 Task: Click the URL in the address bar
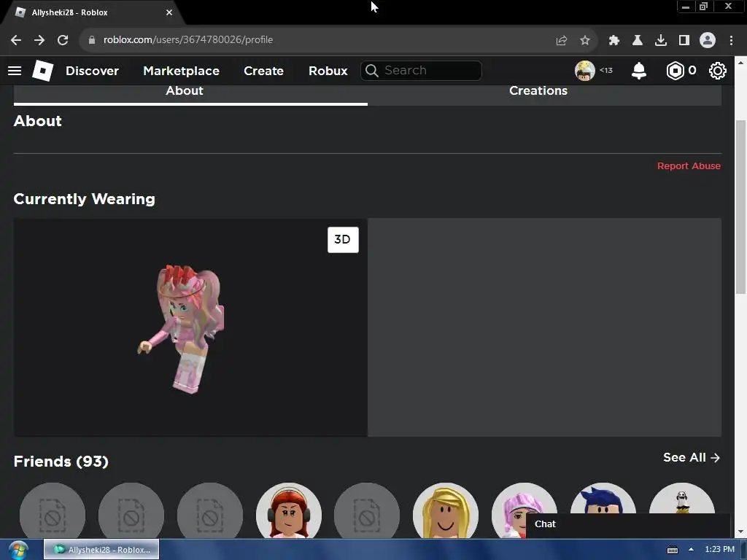pyautogui.click(x=188, y=40)
